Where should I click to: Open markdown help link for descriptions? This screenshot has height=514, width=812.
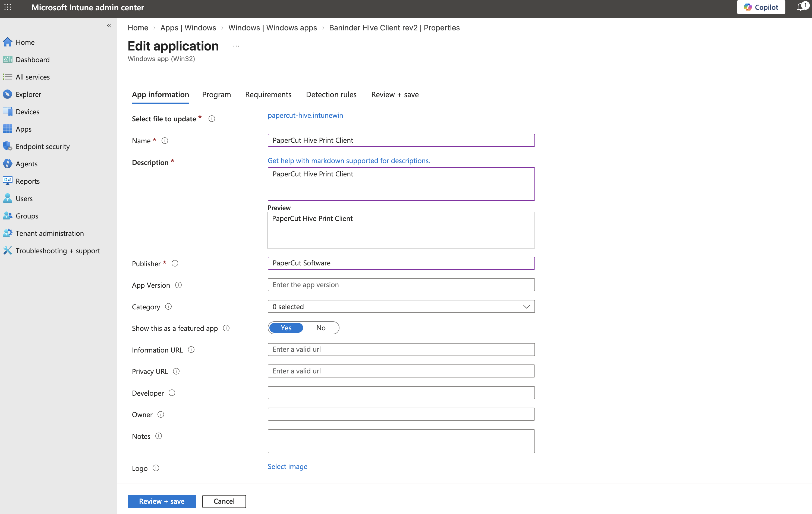[x=349, y=161]
